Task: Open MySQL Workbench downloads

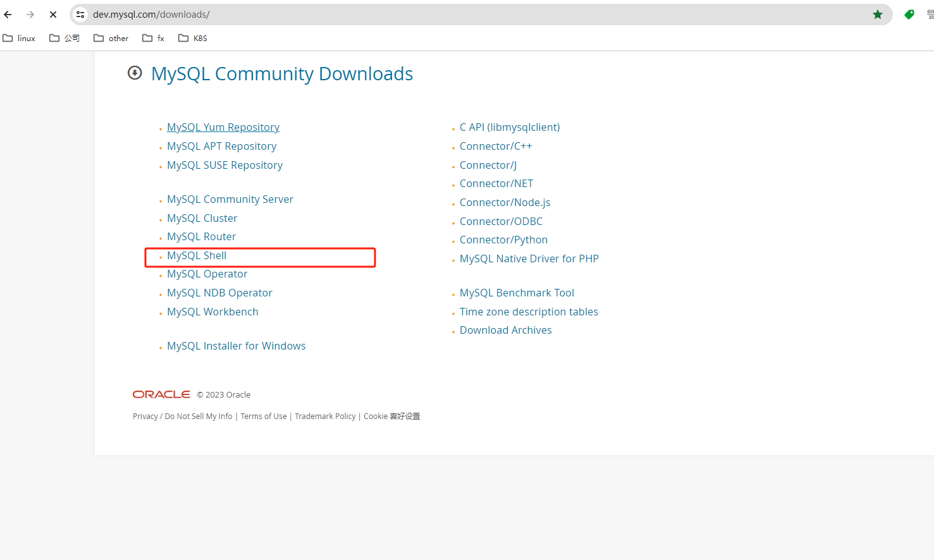Action: (212, 312)
